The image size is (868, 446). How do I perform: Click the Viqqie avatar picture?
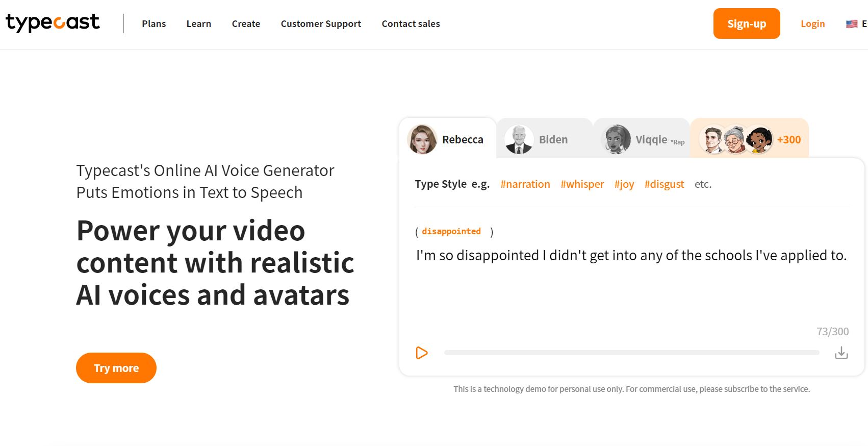[x=617, y=139]
